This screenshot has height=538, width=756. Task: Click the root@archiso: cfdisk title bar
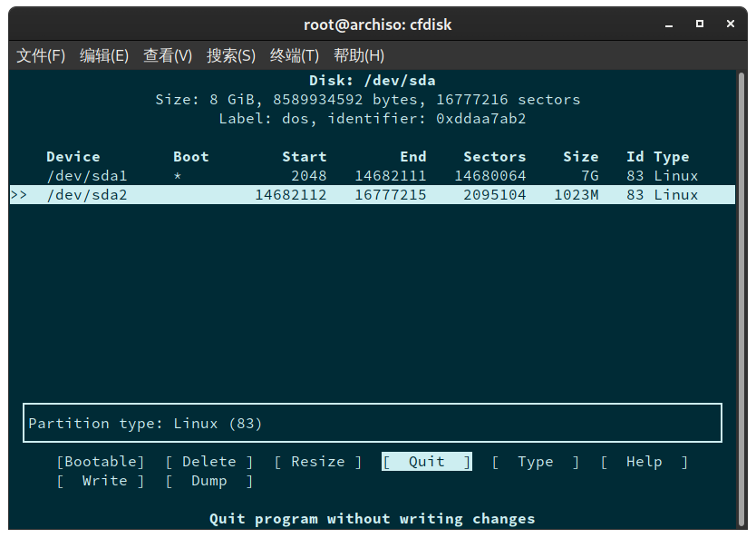(x=378, y=24)
